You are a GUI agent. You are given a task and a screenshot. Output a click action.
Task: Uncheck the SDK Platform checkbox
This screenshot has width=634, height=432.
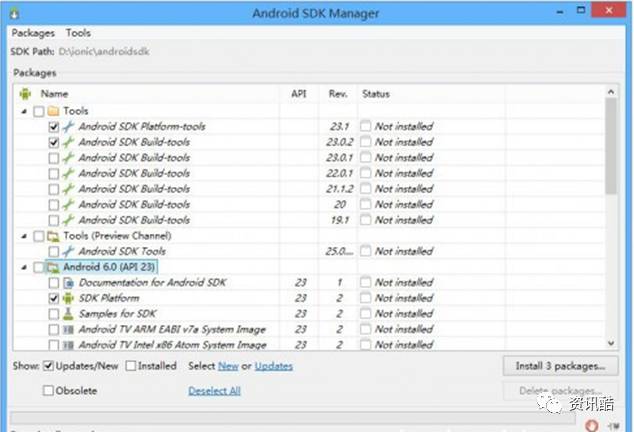(53, 298)
